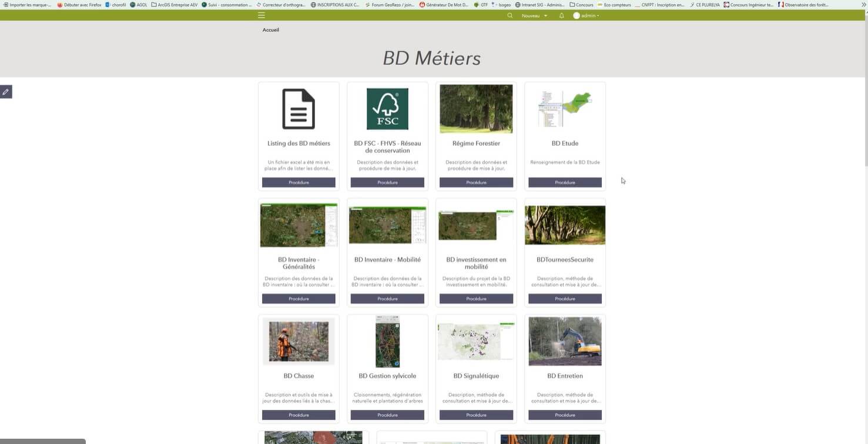Open Procédure for Régime Forestier
The width and height of the screenshot is (868, 444).
pos(476,183)
